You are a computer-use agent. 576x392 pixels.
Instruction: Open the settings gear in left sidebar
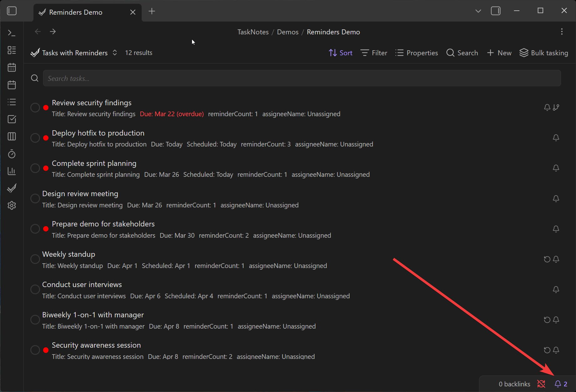[12, 206]
